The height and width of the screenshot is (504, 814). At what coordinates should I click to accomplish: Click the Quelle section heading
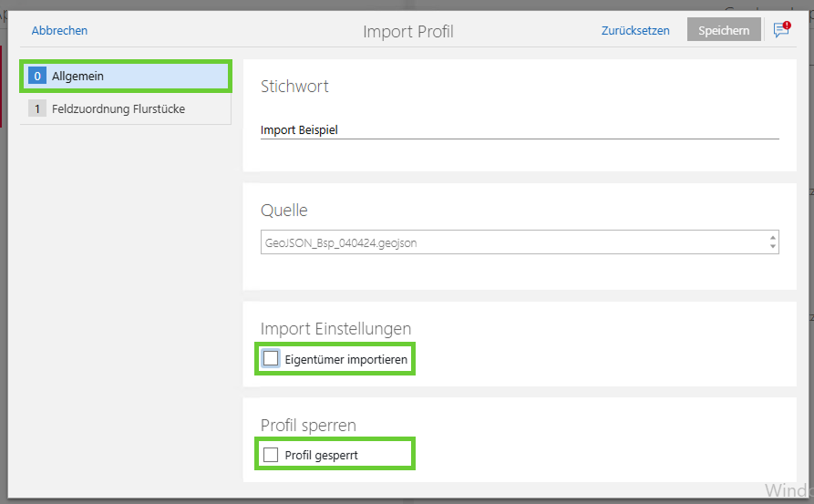tap(284, 211)
